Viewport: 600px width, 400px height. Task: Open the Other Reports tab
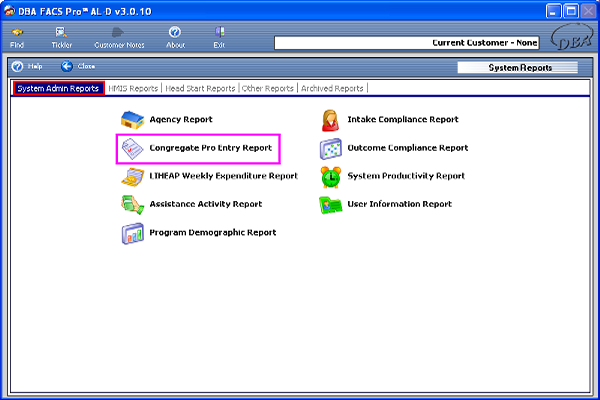[268, 89]
